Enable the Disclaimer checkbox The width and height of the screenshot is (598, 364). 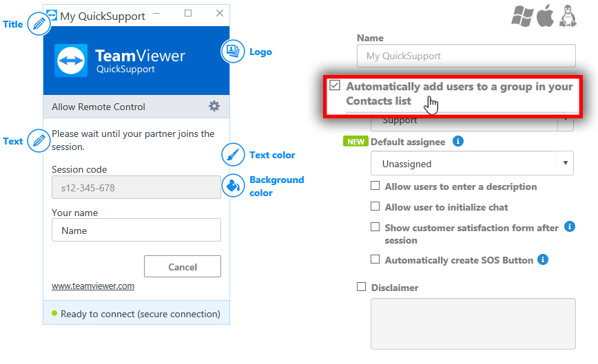pyautogui.click(x=361, y=287)
